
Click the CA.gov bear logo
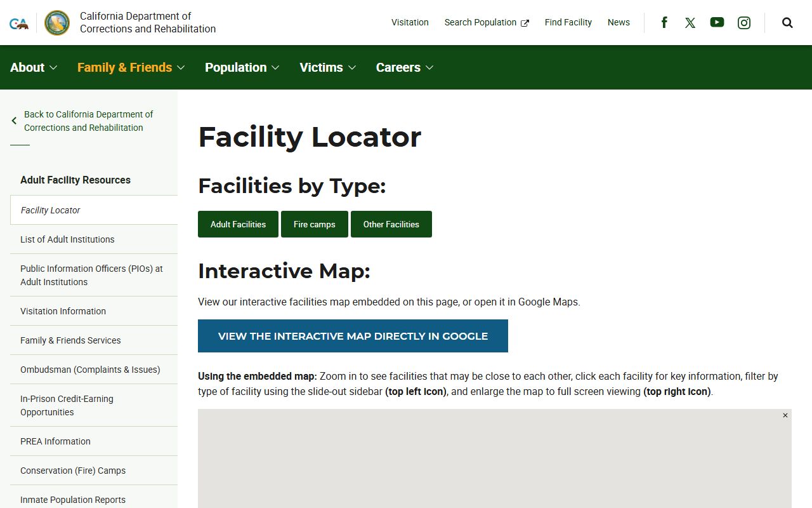click(x=19, y=23)
